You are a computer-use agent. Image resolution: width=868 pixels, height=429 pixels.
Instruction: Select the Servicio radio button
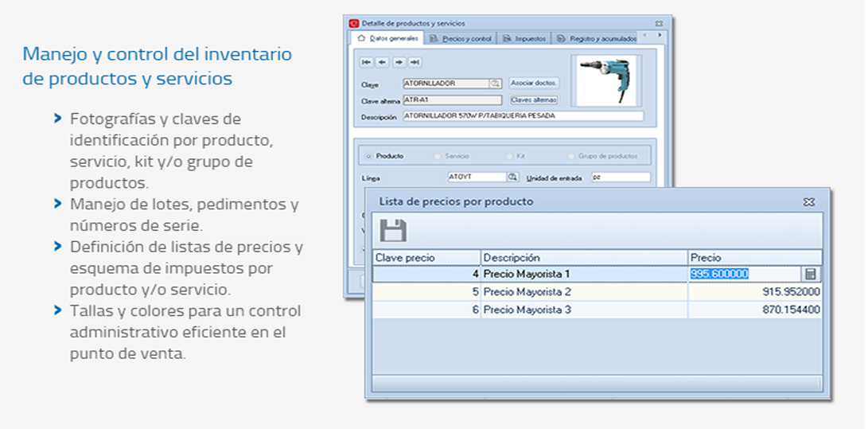coord(438,157)
